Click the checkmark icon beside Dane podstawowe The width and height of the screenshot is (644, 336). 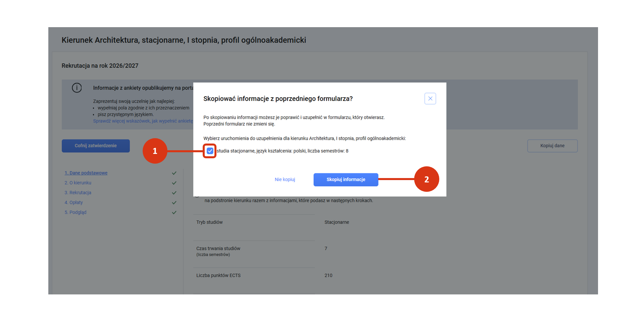click(x=174, y=173)
